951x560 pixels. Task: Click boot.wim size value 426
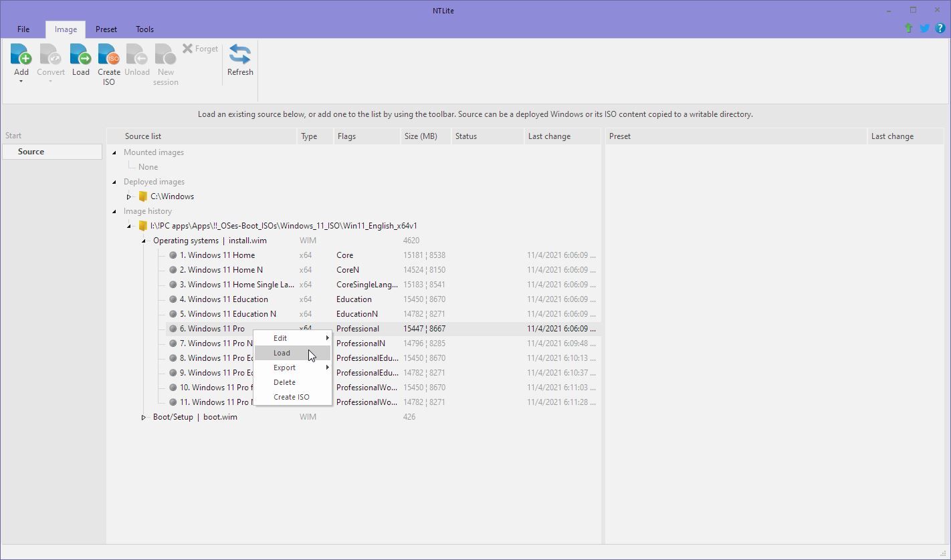409,417
